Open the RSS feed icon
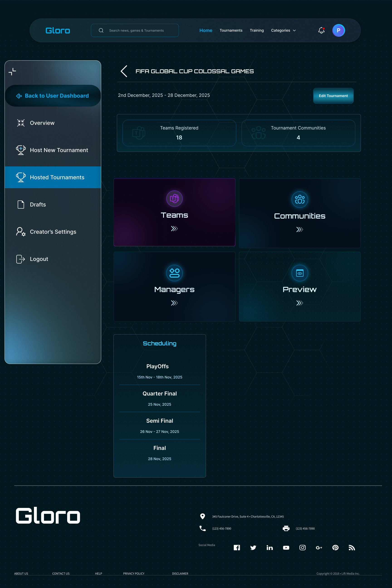This screenshot has height=588, width=392. (352, 547)
